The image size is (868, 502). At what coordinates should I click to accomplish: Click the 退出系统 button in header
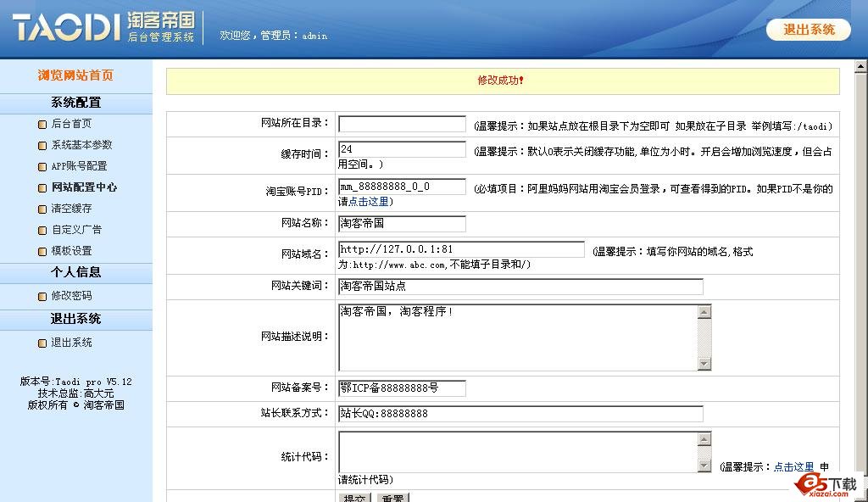point(808,30)
